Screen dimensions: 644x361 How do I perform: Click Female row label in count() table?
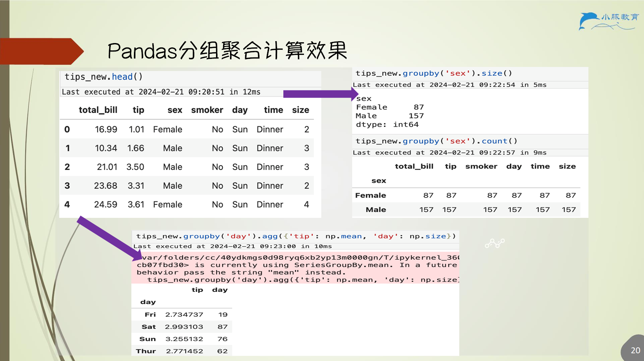[371, 195]
